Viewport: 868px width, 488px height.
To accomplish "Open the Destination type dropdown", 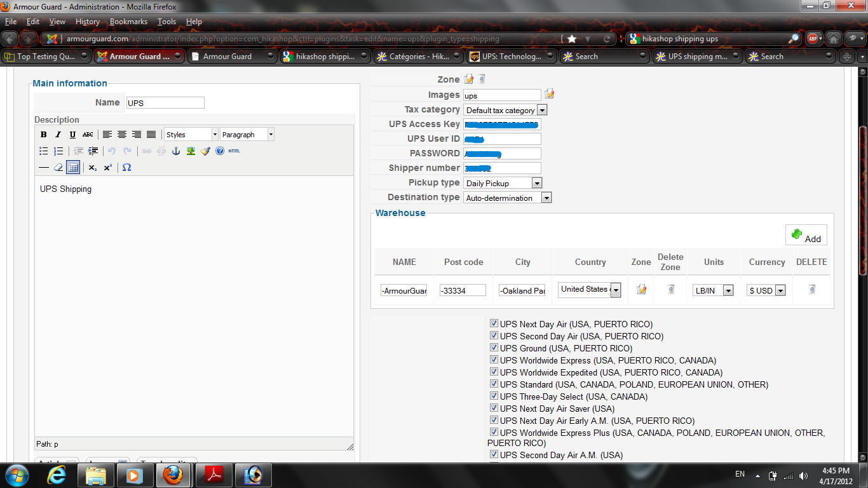I will (x=508, y=198).
